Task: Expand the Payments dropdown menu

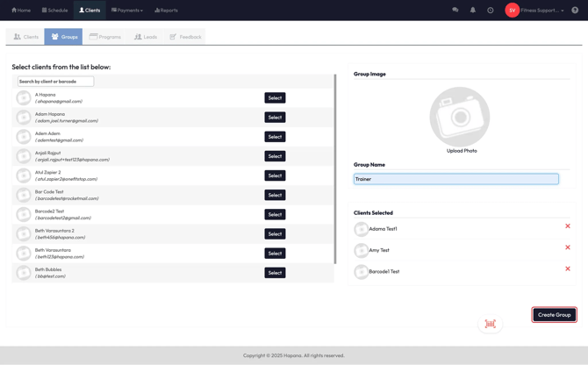Action: [127, 11]
